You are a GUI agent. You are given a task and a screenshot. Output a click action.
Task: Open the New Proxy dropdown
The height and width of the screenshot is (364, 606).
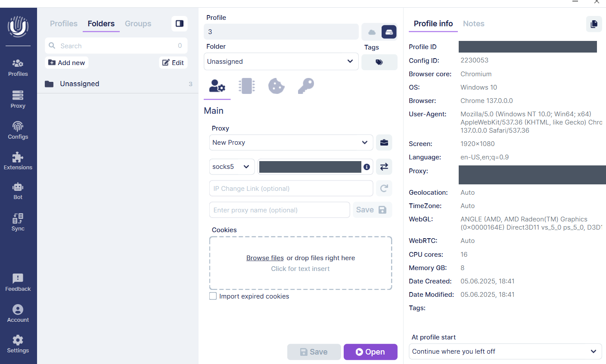[291, 143]
